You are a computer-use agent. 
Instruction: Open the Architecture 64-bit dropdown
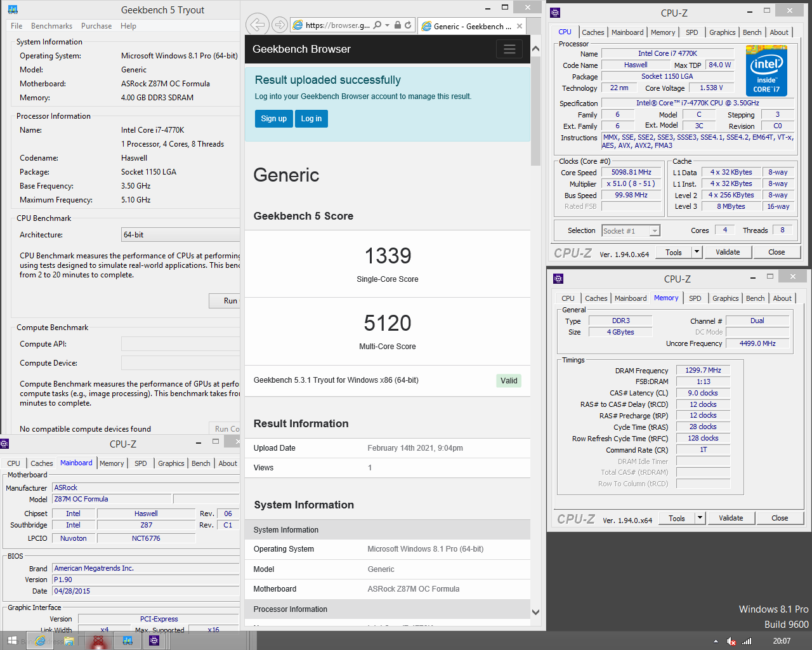pos(181,235)
